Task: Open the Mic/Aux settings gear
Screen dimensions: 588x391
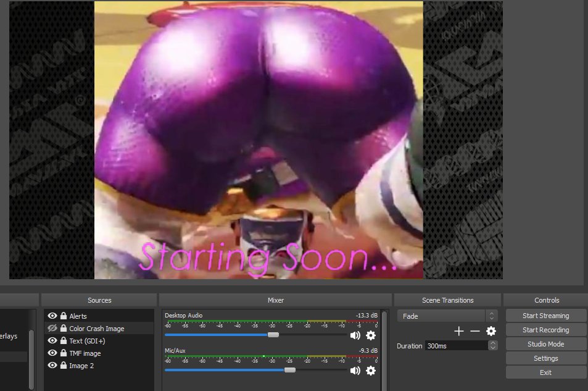Action: (x=371, y=371)
